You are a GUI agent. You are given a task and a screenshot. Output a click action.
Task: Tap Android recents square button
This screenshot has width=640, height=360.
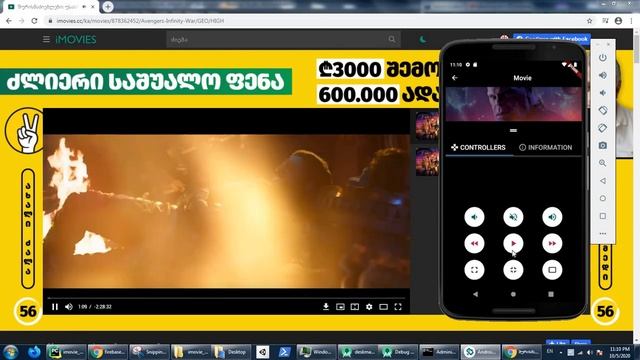pyautogui.click(x=551, y=294)
